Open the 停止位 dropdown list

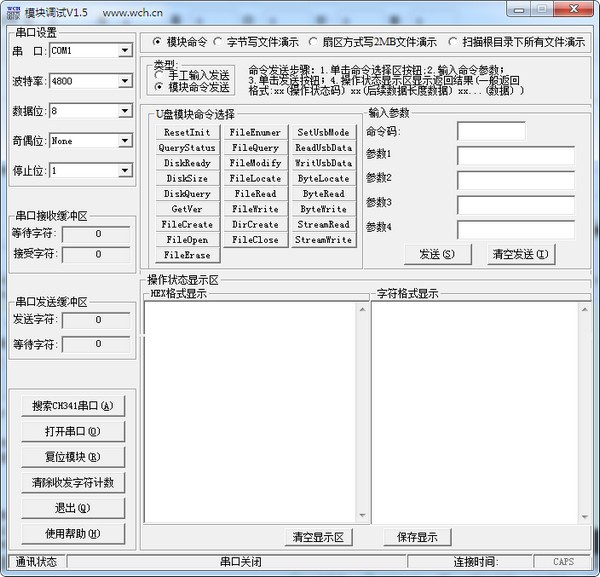(x=125, y=171)
